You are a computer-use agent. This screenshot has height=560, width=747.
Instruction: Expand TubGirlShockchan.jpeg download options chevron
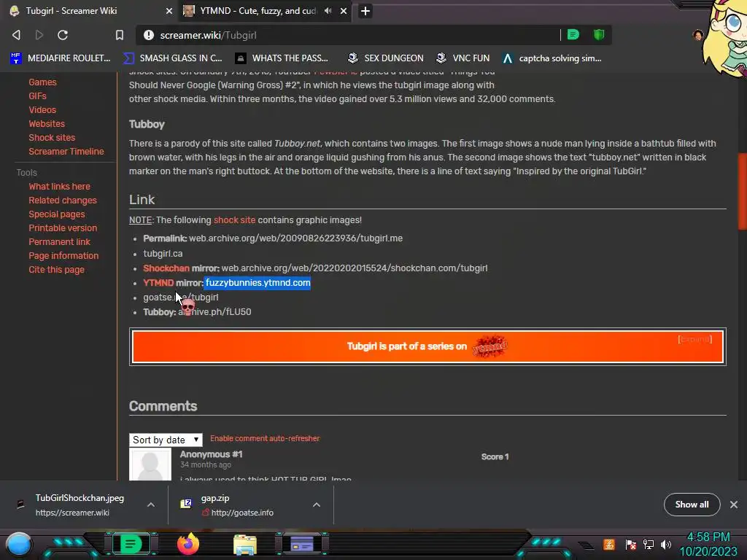pos(150,505)
